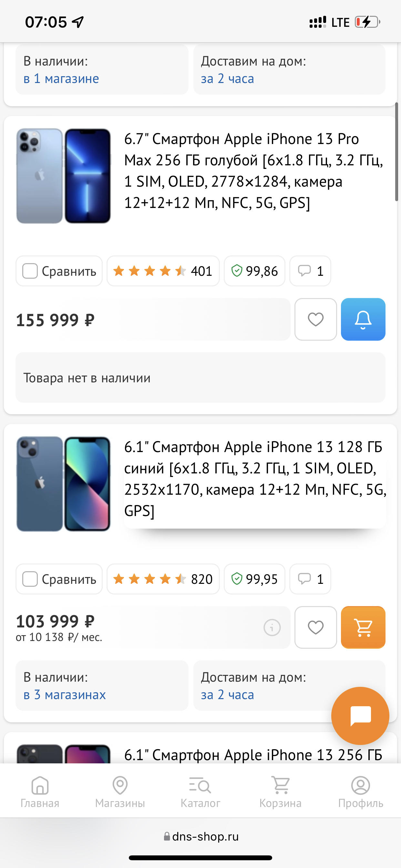The image size is (401, 868).
Task: Open the Каталог tab
Action: point(200,792)
